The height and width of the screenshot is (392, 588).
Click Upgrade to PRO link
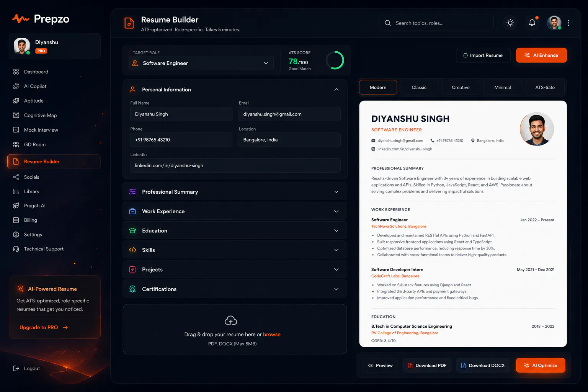pyautogui.click(x=44, y=327)
